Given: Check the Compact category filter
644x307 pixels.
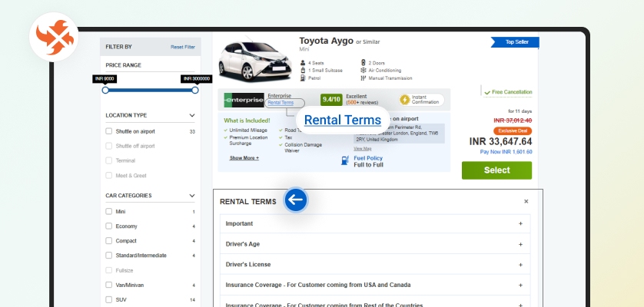Looking at the screenshot, I should pos(109,240).
